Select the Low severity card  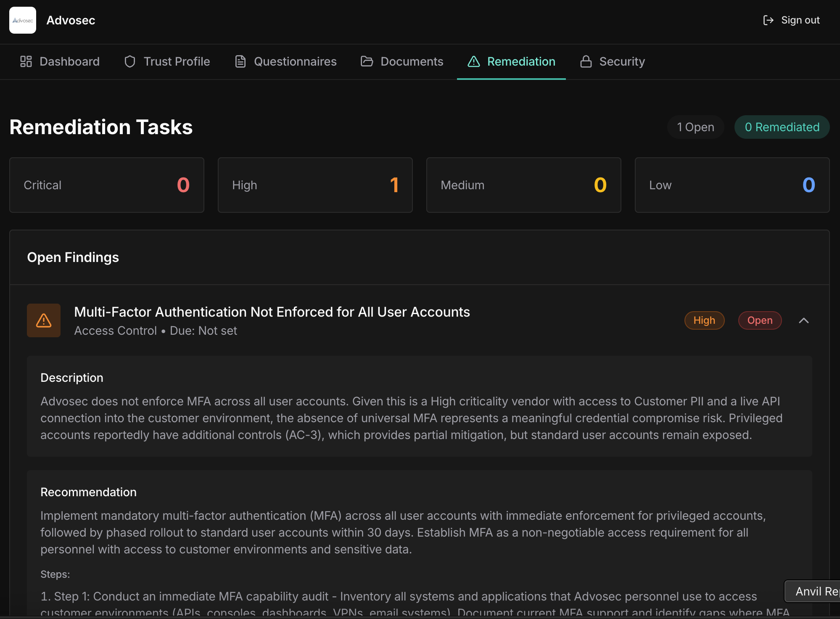pyautogui.click(x=732, y=185)
